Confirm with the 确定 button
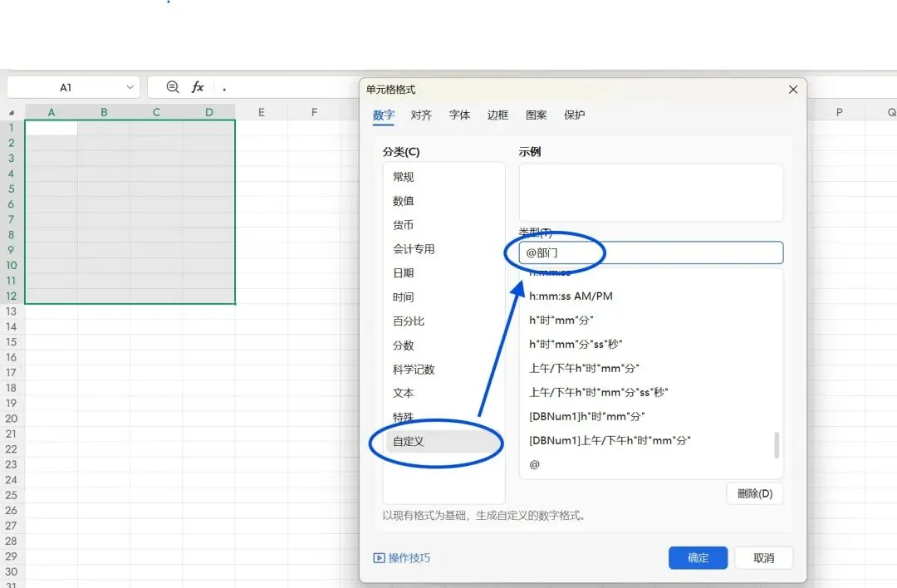 698,557
